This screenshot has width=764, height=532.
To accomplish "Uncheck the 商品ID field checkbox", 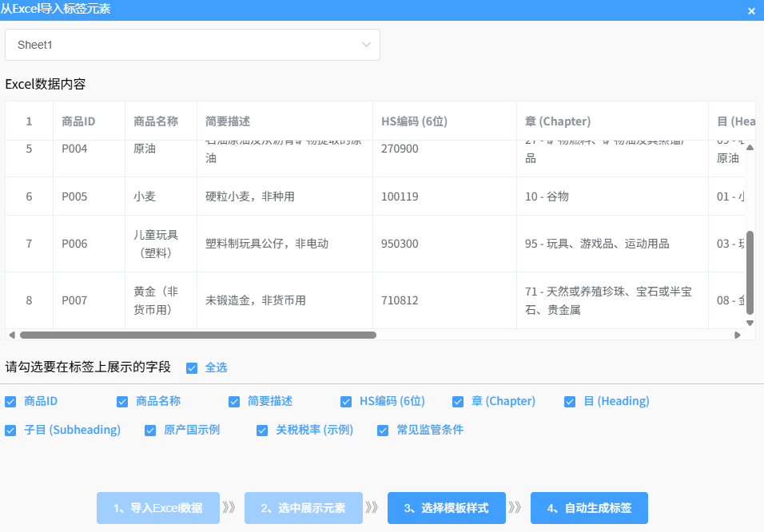I will coord(10,402).
